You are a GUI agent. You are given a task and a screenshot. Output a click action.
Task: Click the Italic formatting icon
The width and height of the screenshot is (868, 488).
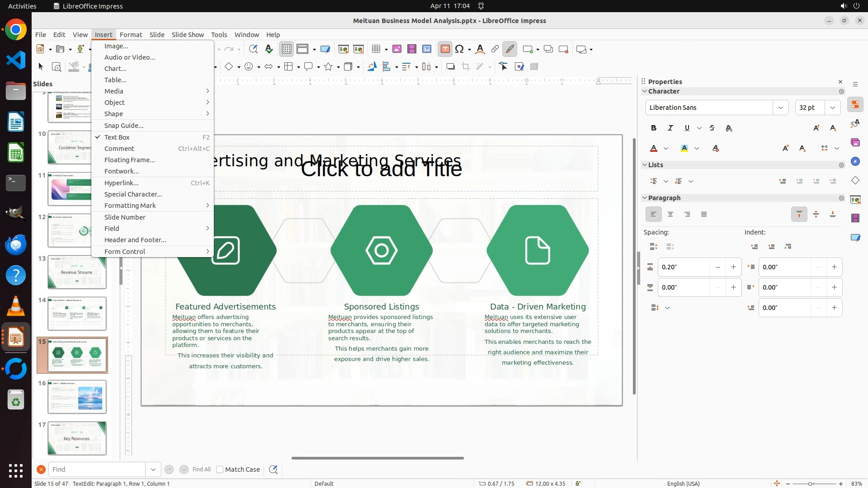coord(670,128)
